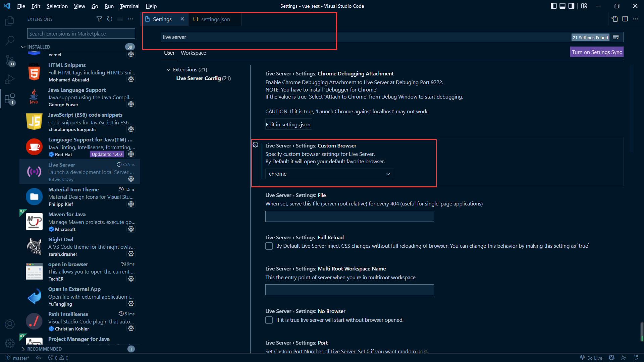Image resolution: width=644 pixels, height=362 pixels.
Task: Open the Explorer view in activity bar
Action: (10, 21)
